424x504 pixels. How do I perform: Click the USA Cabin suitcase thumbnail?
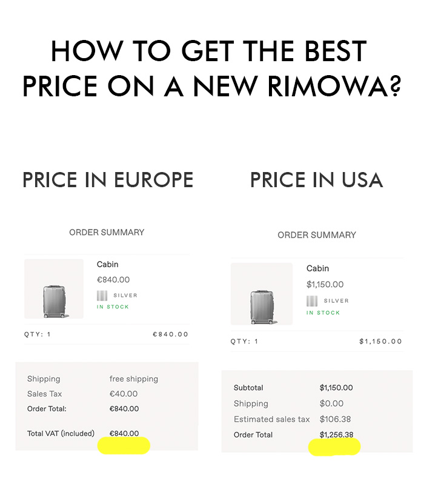[262, 294]
